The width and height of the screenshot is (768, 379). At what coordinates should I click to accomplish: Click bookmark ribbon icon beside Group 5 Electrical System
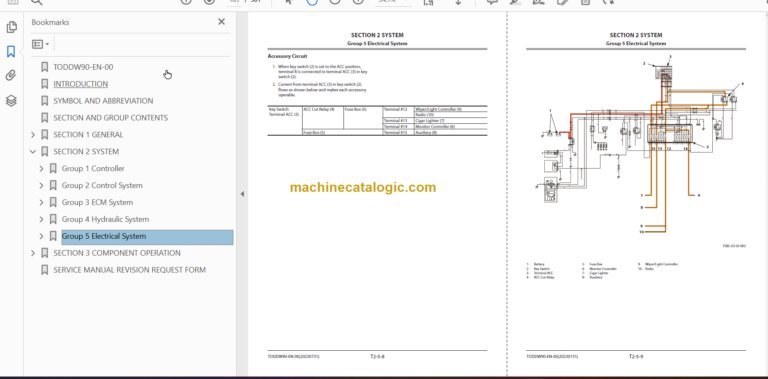click(x=53, y=236)
